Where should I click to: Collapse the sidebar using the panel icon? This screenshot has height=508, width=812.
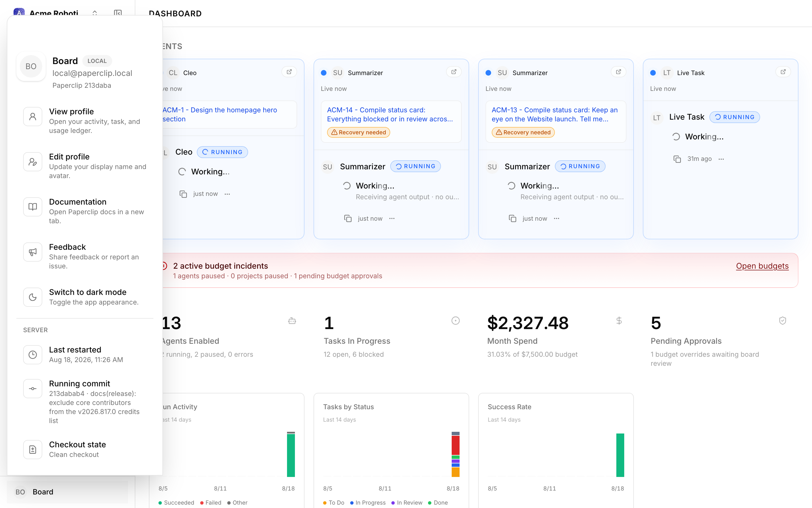tap(118, 13)
